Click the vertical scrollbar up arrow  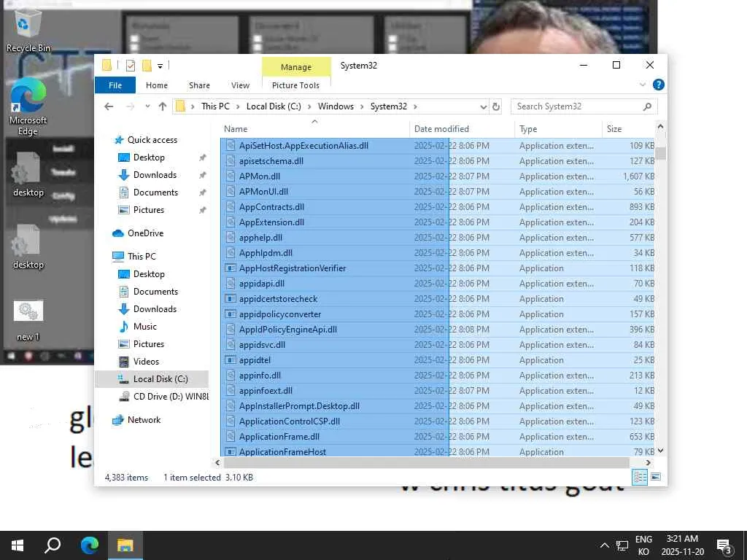pyautogui.click(x=660, y=127)
